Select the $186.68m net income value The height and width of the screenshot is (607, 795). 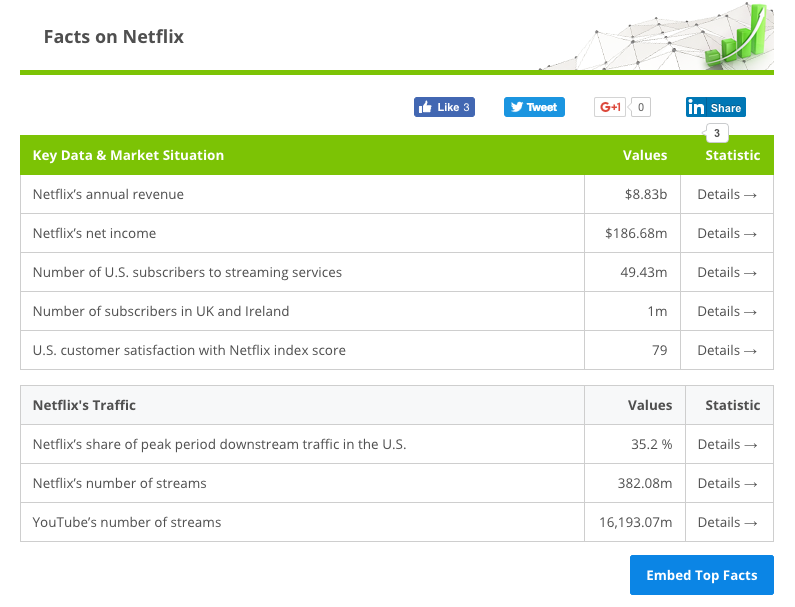[636, 233]
